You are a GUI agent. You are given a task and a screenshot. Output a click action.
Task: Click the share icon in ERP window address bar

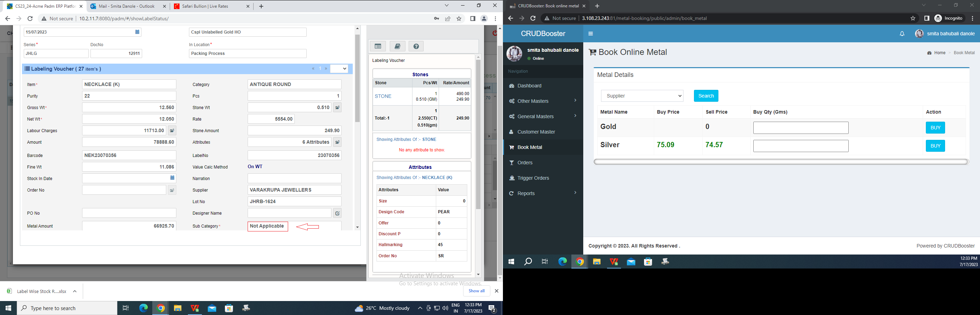coord(448,19)
